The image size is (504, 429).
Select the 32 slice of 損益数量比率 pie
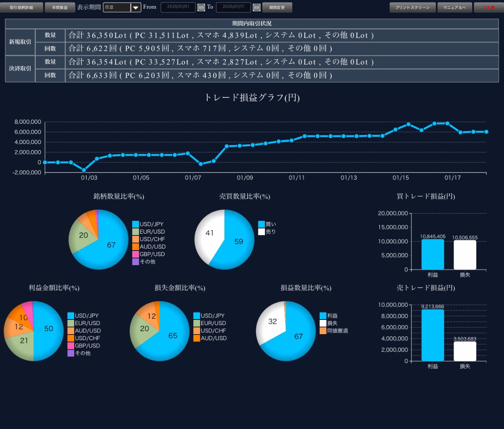272,322
